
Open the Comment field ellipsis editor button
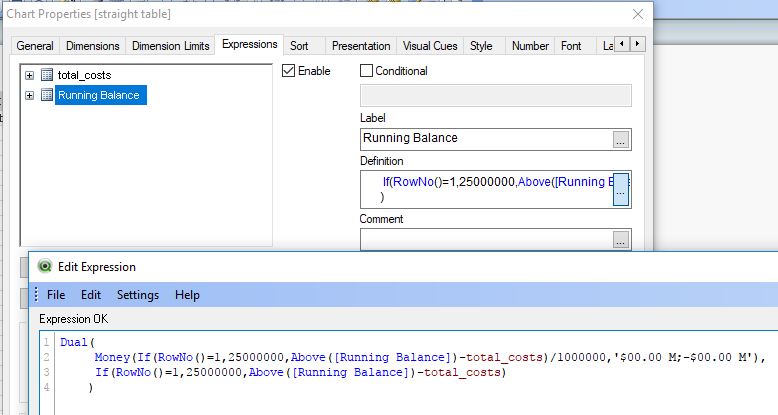pyautogui.click(x=620, y=241)
